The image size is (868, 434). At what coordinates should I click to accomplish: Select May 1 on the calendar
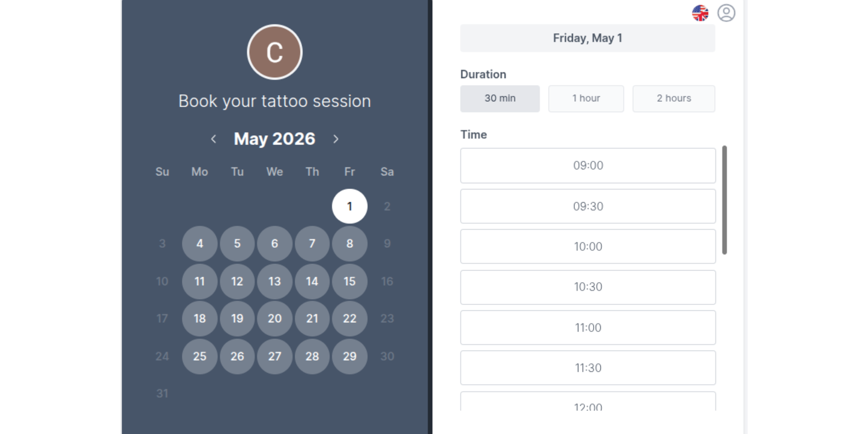(349, 206)
